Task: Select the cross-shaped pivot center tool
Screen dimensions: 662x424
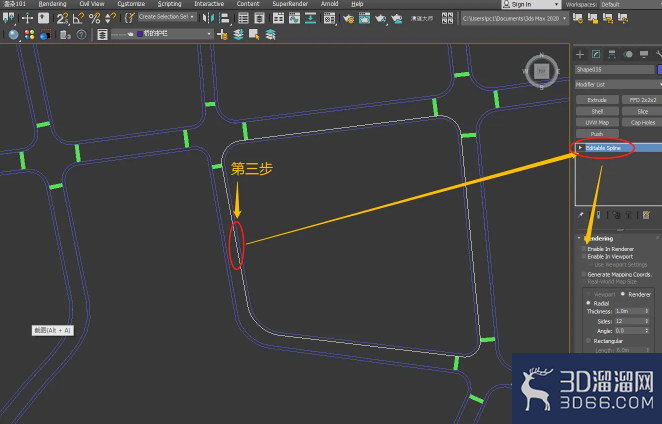Action: tap(27, 18)
